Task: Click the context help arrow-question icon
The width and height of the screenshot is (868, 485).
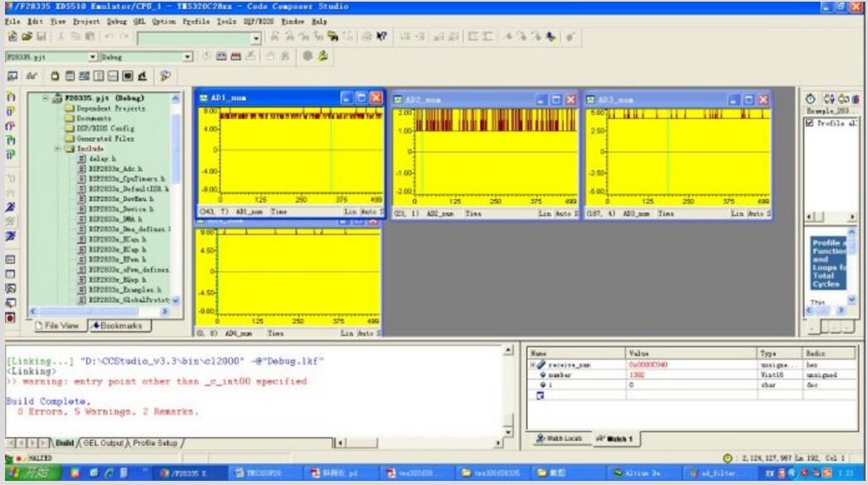Action: pyautogui.click(x=382, y=37)
